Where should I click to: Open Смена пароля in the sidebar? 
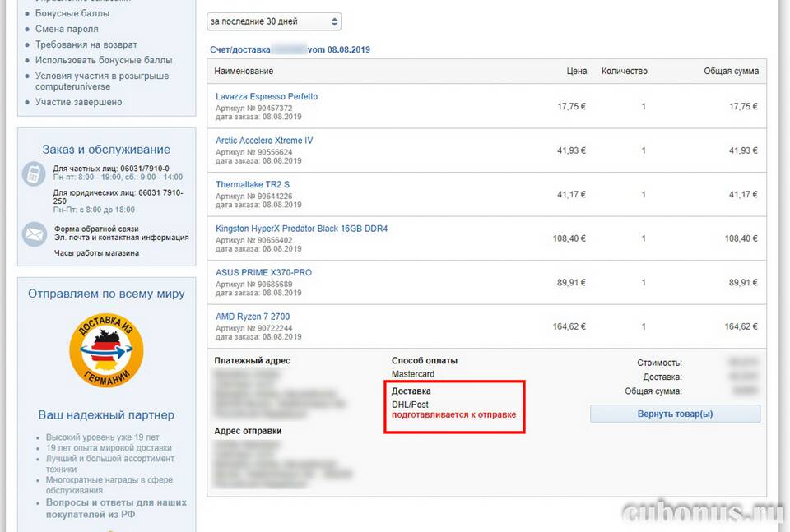tap(67, 30)
